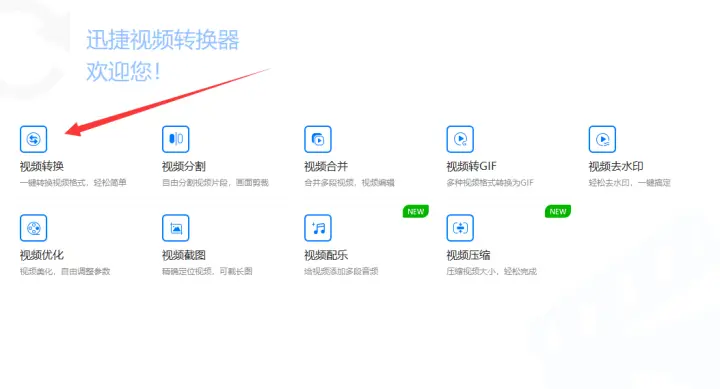Image resolution: width=720 pixels, height=389 pixels.
Task: Open the 视频截图 screenshot icon
Action: coord(176,228)
